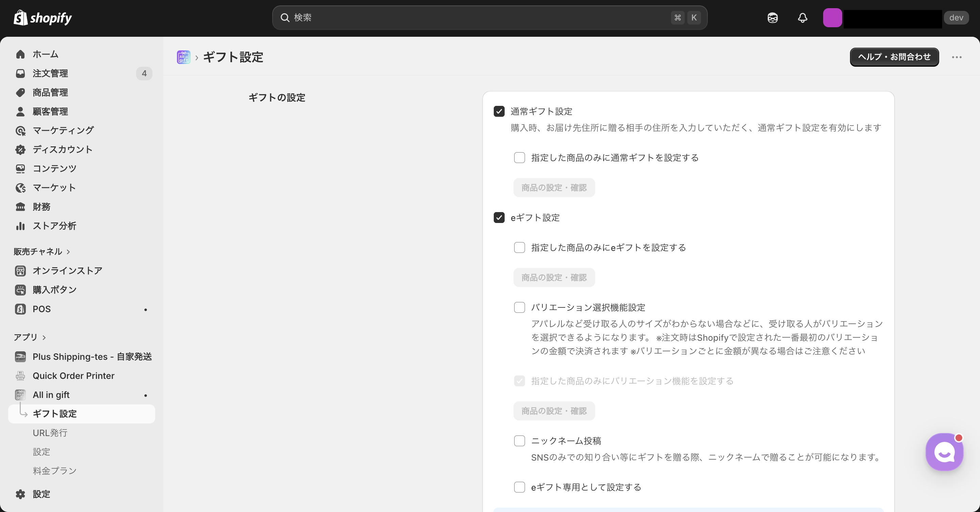
Task: Click the All in gift breadcrumb icon
Action: 183,57
